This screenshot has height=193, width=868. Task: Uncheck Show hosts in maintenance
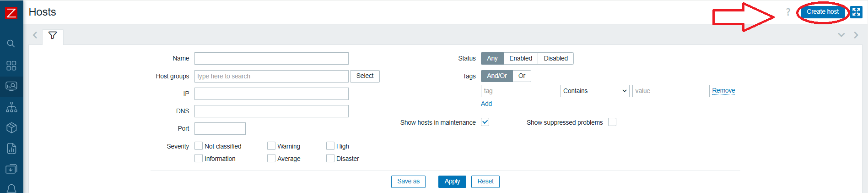485,122
